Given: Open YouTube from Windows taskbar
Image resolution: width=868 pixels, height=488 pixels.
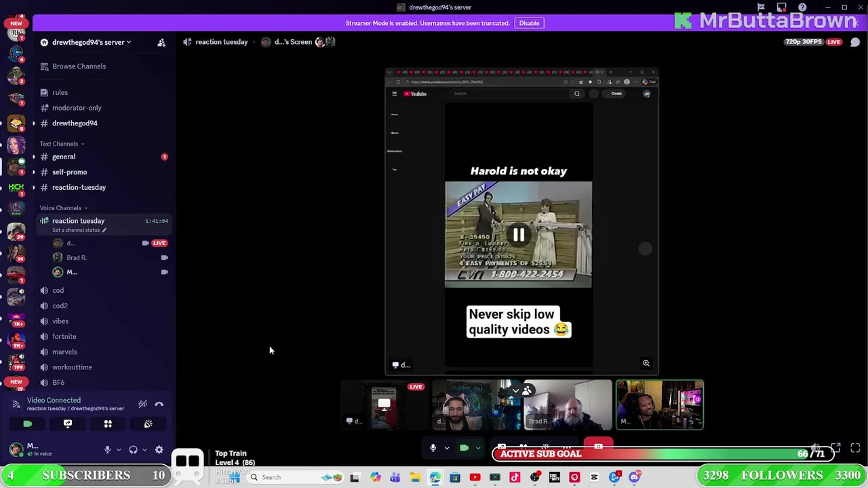Looking at the screenshot, I should pyautogui.click(x=475, y=478).
